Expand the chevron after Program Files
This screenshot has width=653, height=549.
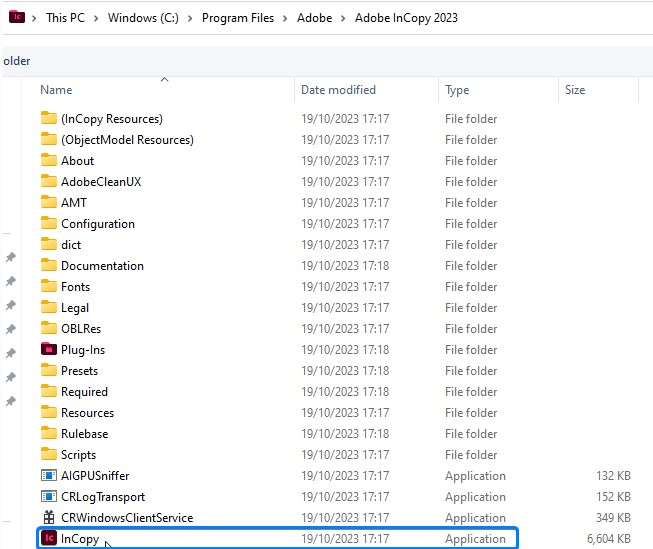tap(285, 18)
